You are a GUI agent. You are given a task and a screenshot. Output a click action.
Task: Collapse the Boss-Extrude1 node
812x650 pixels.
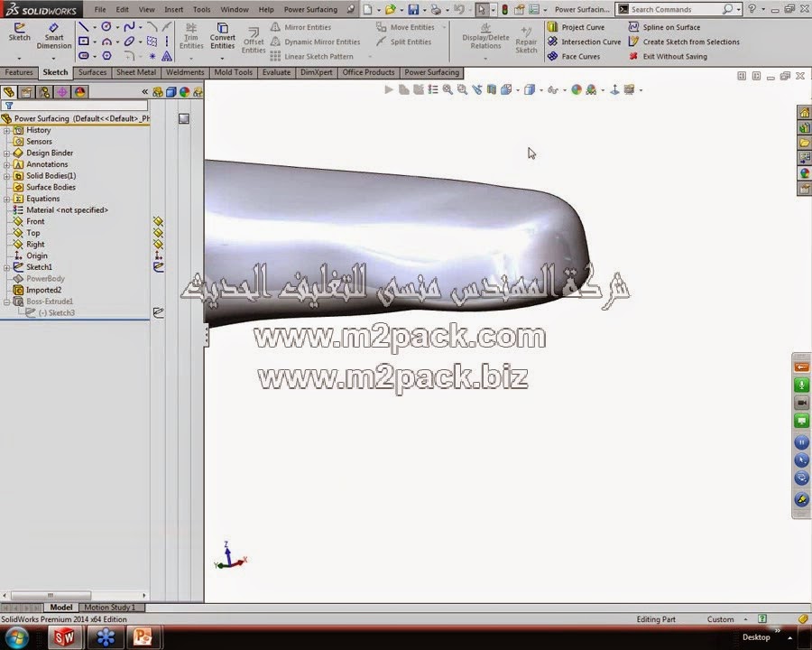pos(6,302)
